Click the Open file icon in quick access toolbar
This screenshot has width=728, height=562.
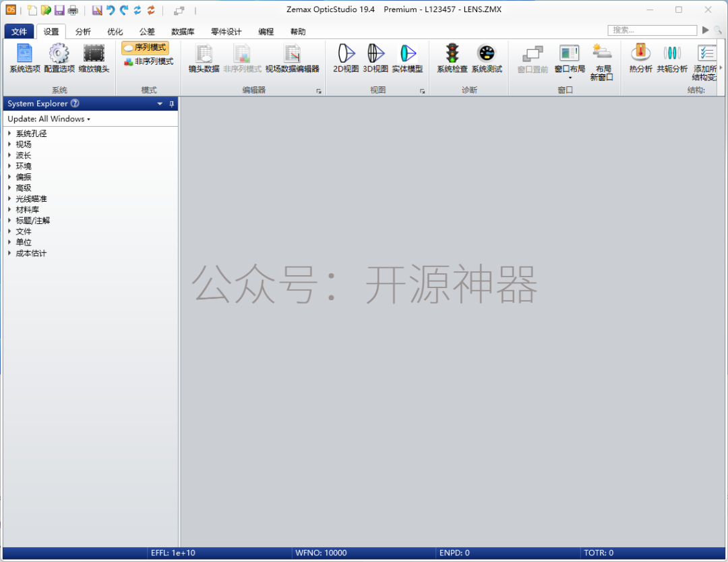tap(46, 9)
